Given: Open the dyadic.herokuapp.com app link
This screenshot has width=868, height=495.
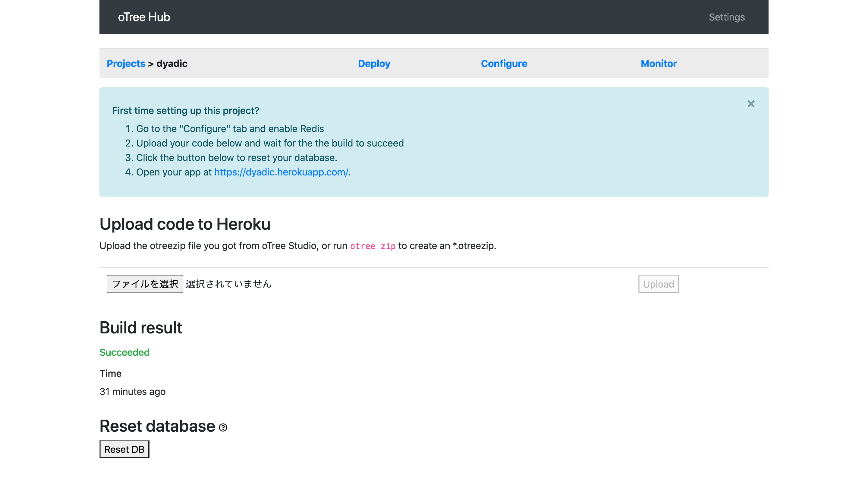Looking at the screenshot, I should pyautogui.click(x=281, y=172).
